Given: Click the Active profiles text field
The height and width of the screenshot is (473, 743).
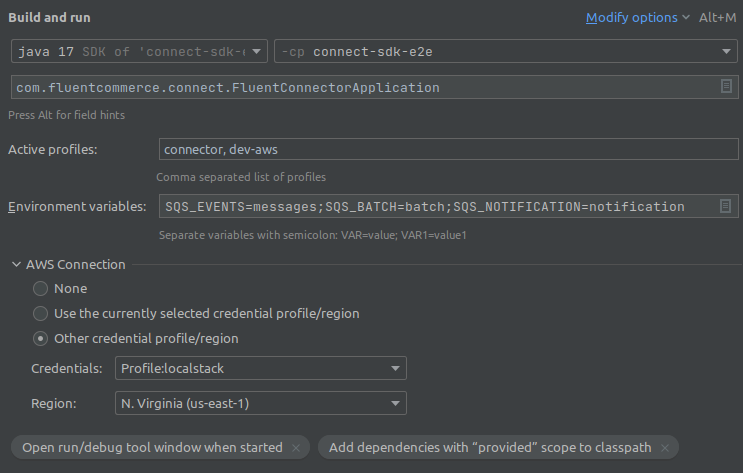Looking at the screenshot, I should 447,149.
